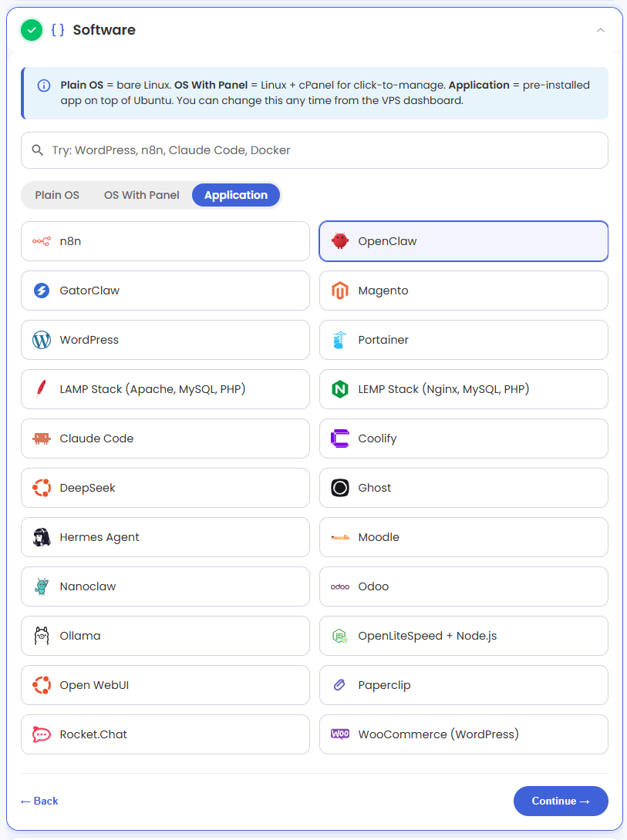Image resolution: width=627 pixels, height=840 pixels.
Task: Click the curly braces Software icon
Action: tap(58, 30)
